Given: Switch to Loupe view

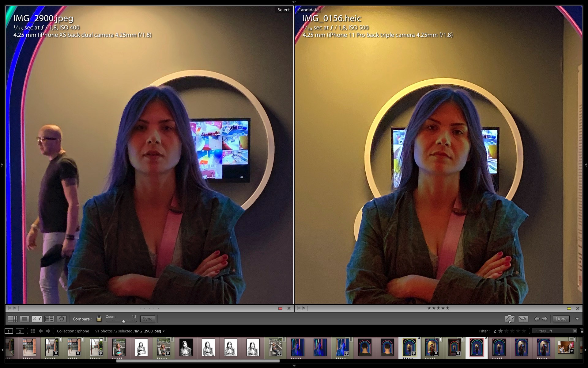Looking at the screenshot, I should (x=24, y=319).
